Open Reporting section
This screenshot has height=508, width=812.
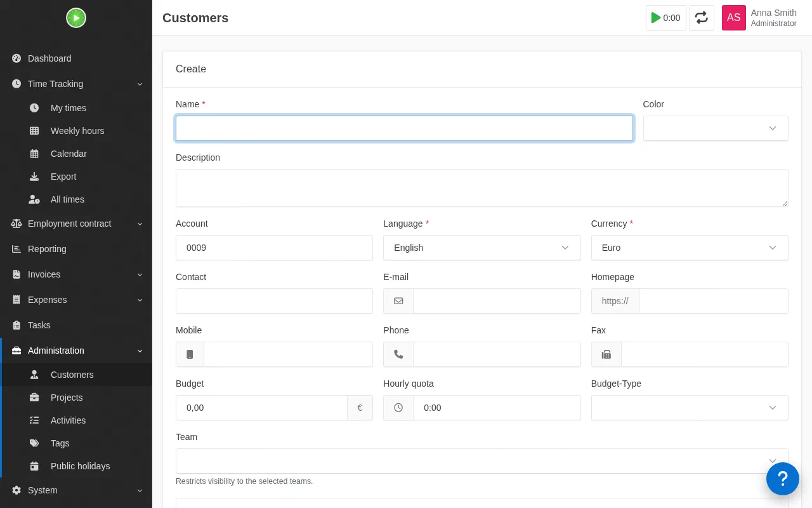[76, 249]
